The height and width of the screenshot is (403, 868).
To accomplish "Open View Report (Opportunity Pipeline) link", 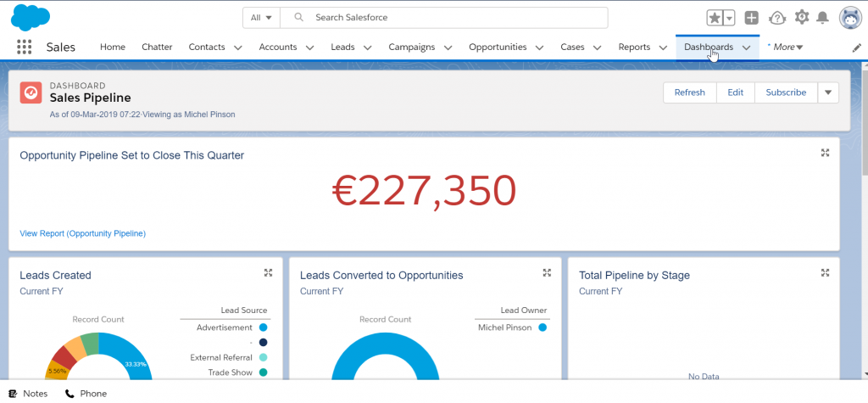I will pyautogui.click(x=82, y=233).
